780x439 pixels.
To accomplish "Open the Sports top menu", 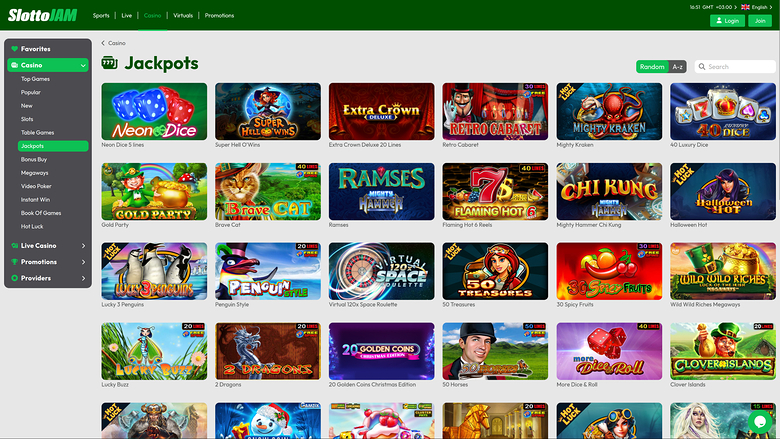I will click(x=101, y=15).
